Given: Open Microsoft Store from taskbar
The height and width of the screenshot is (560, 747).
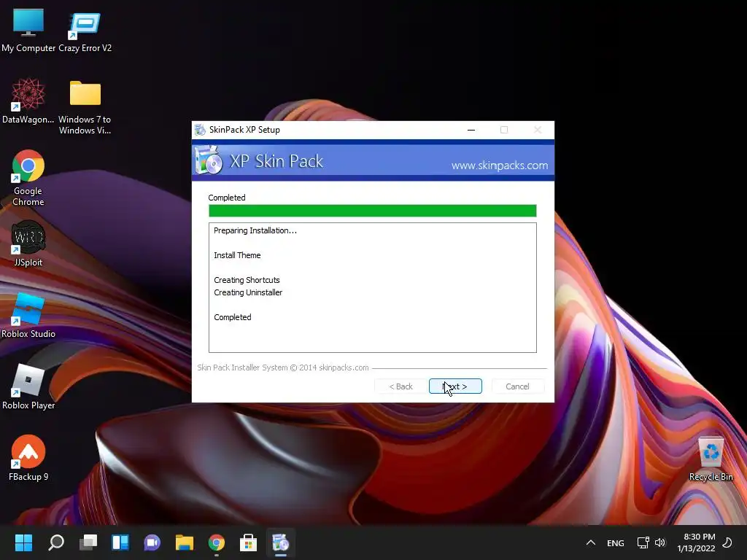Looking at the screenshot, I should tap(248, 542).
